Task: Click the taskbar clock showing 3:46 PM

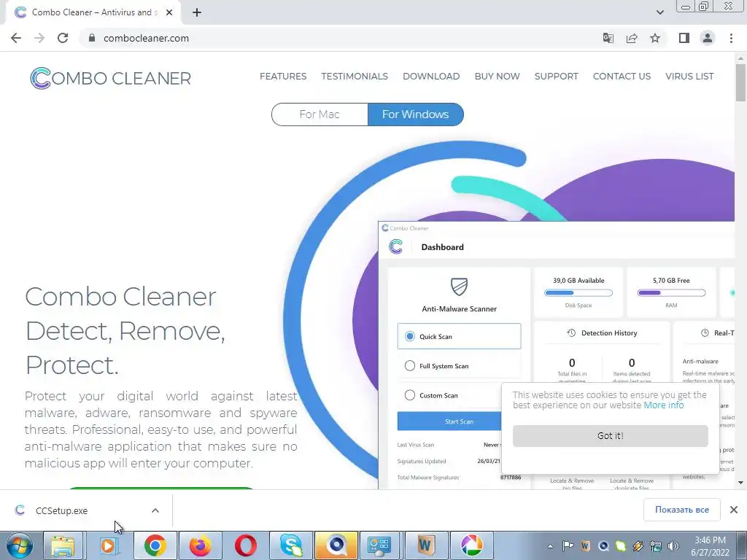Action: click(710, 546)
